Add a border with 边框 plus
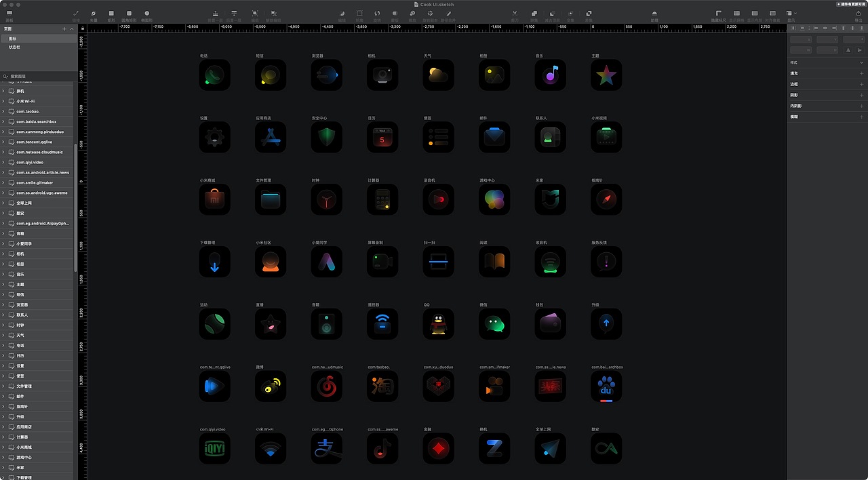The height and width of the screenshot is (480, 868). tap(862, 84)
